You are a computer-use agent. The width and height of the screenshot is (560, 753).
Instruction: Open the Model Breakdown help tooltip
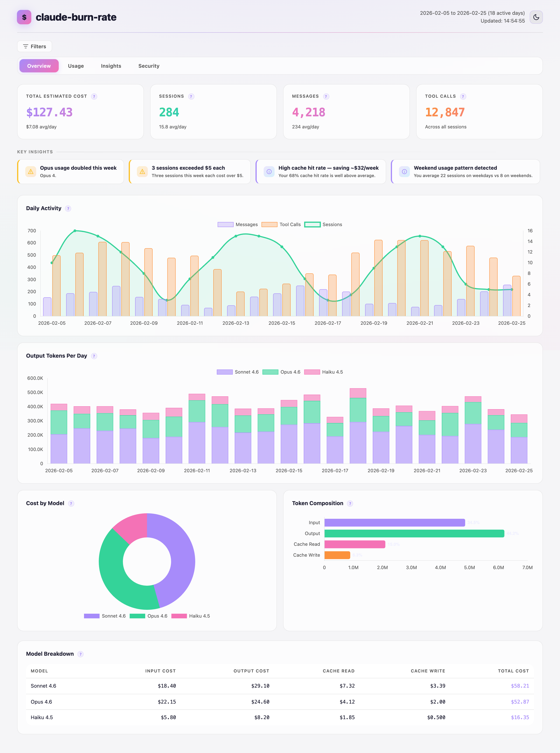click(81, 654)
